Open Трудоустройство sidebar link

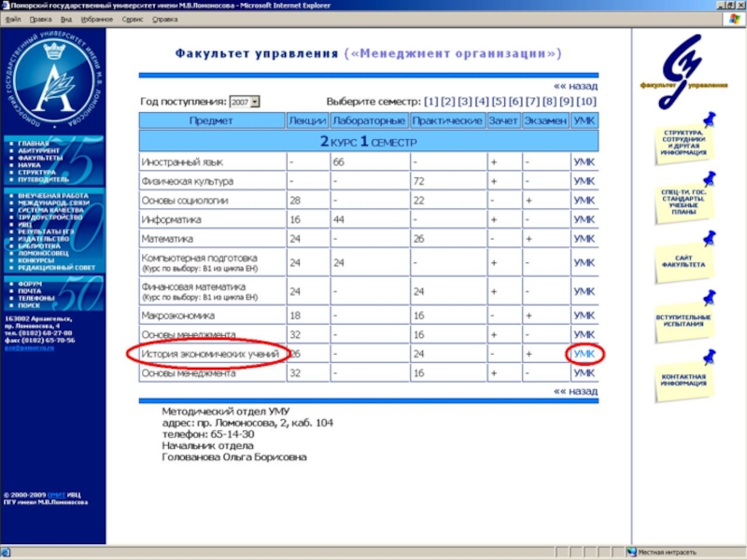(50, 217)
